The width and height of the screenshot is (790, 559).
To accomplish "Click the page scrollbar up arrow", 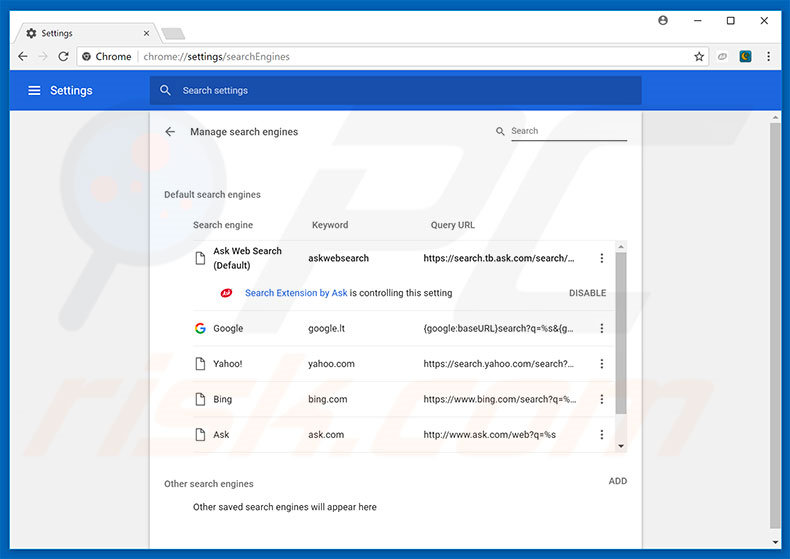I will (775, 118).
